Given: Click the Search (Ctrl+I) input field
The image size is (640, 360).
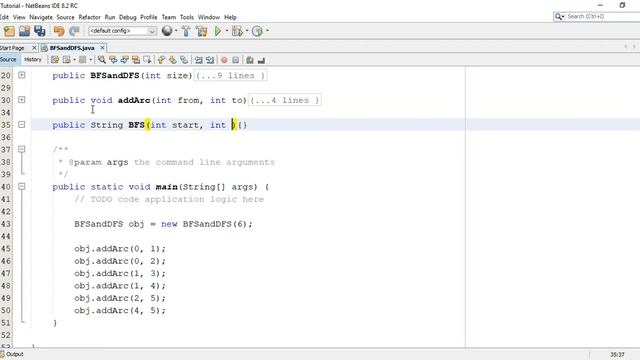Looking at the screenshot, I should (597, 16).
